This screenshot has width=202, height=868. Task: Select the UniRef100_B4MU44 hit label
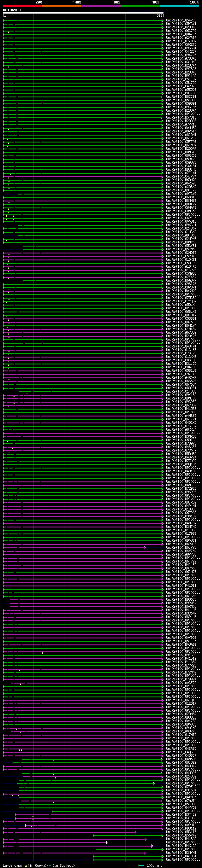[181, 766]
